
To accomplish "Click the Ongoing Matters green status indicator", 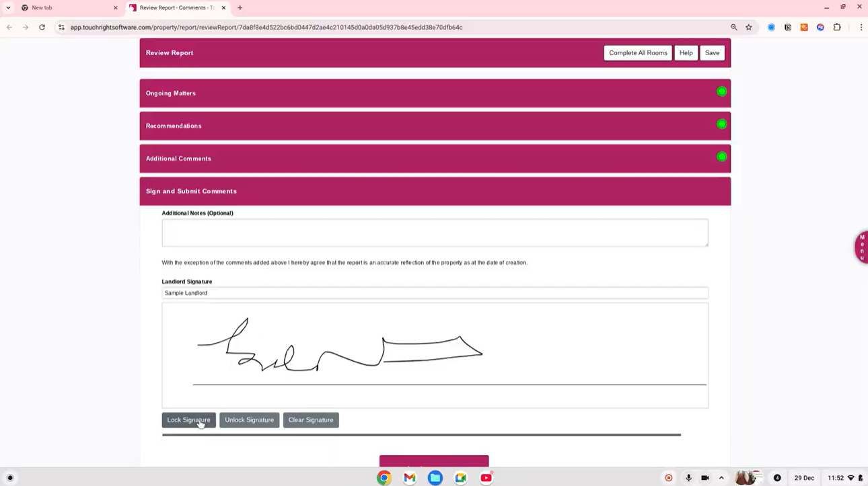I will coord(721,92).
